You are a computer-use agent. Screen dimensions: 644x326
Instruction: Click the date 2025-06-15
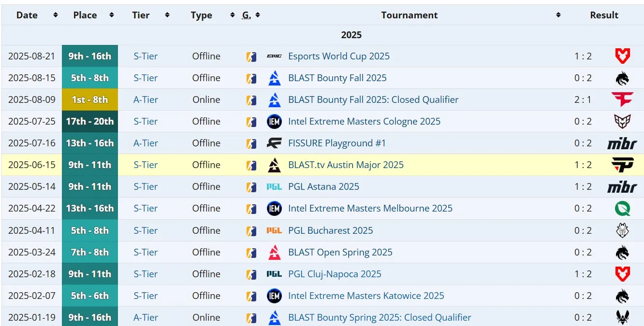pyautogui.click(x=32, y=165)
